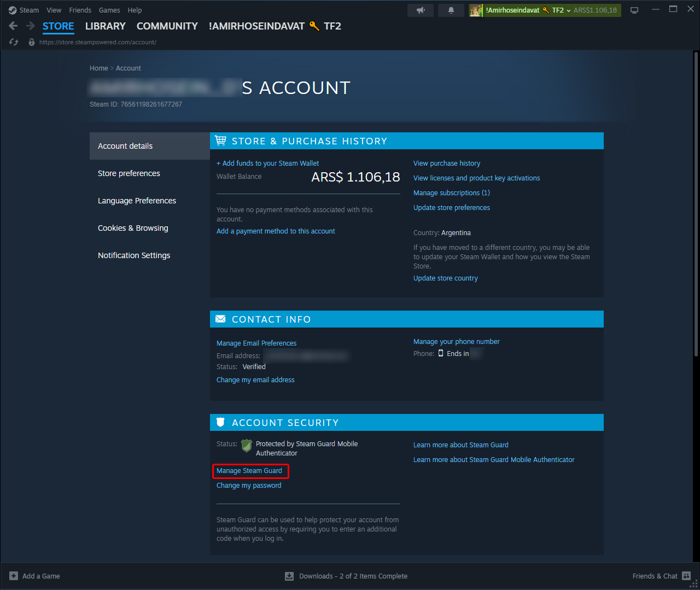Open the Friends & Chat icon

click(x=686, y=576)
